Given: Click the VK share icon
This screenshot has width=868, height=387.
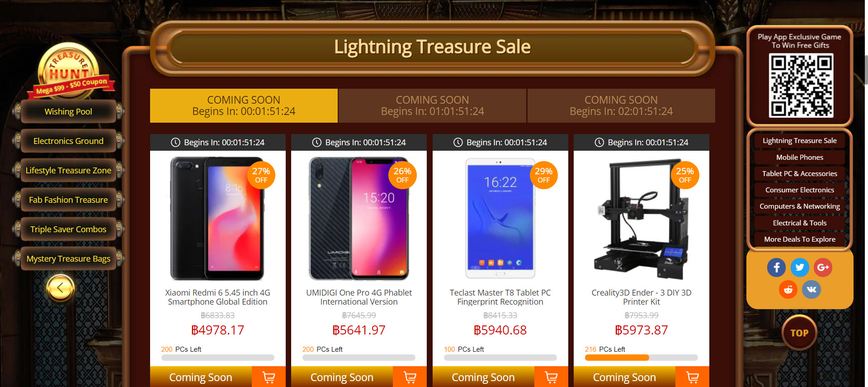Looking at the screenshot, I should [x=811, y=290].
